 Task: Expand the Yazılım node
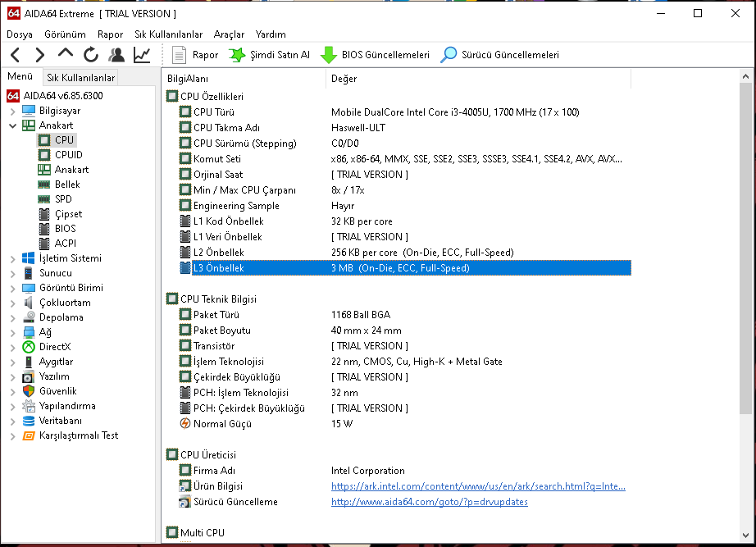pos(13,377)
